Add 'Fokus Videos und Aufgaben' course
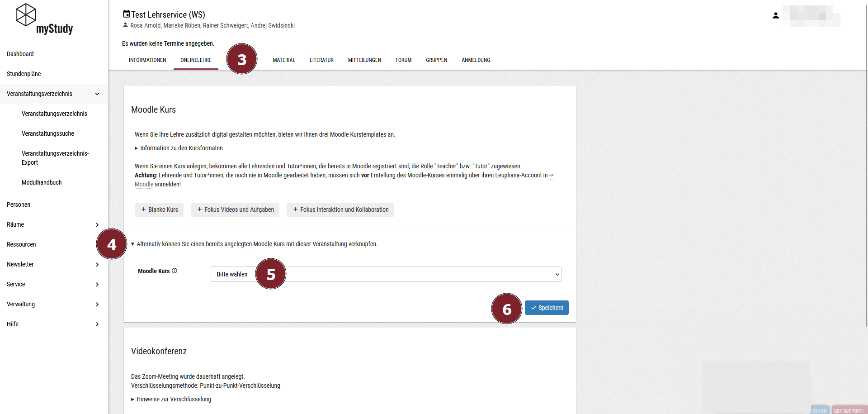This screenshot has height=414, width=868. coord(235,210)
